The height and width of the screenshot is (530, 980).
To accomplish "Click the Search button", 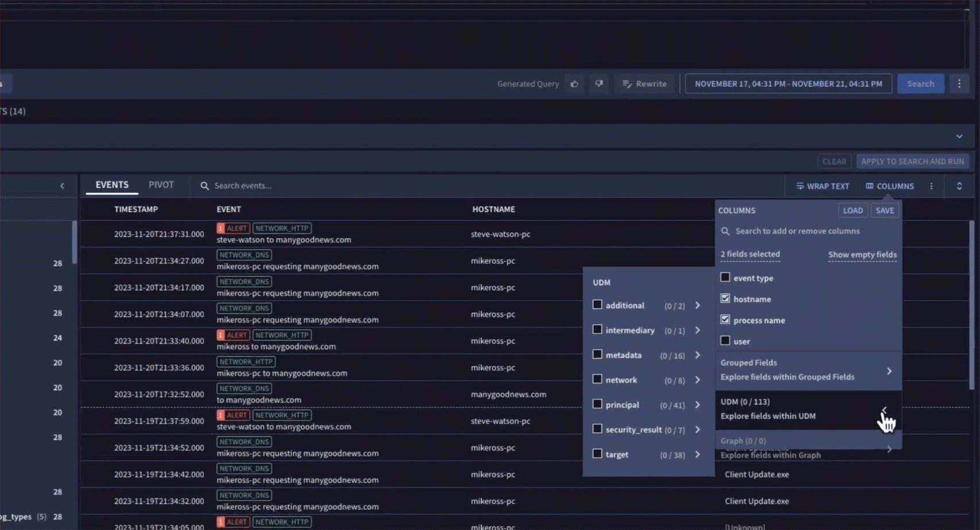I will 920,84.
